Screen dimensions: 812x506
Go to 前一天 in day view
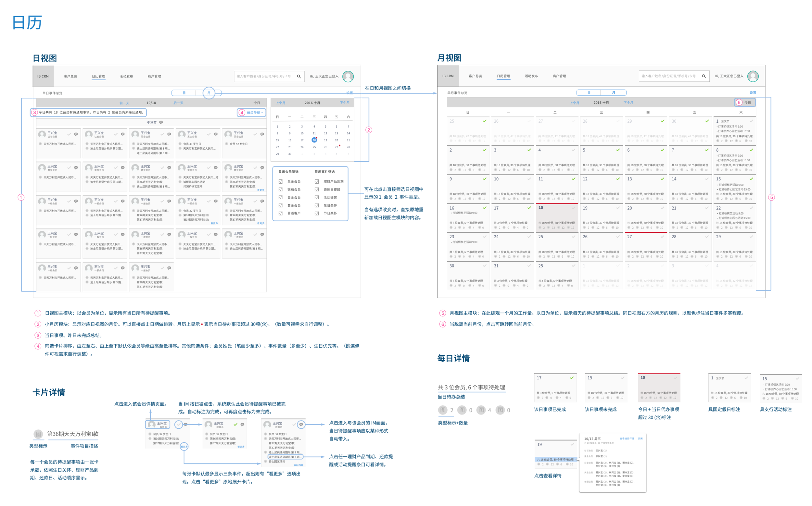coord(124,103)
